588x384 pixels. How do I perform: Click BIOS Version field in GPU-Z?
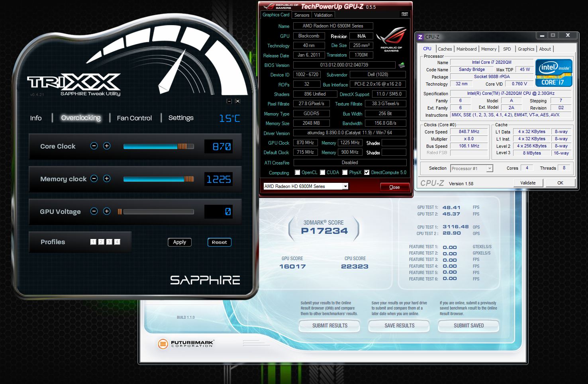(344, 65)
